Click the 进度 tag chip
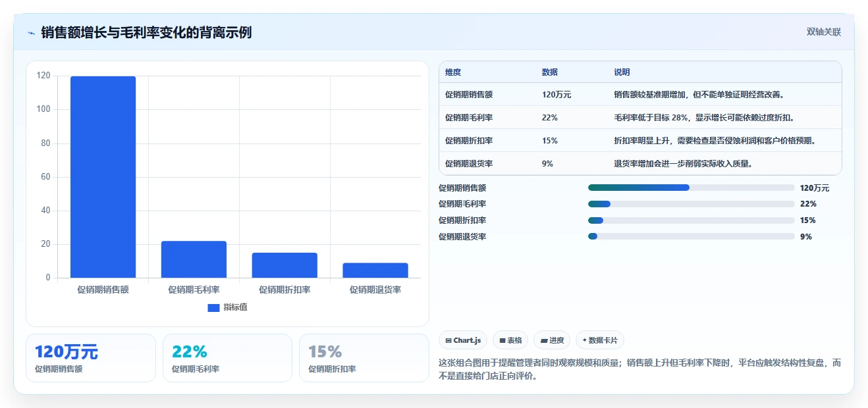This screenshot has height=408, width=868. 552,340
